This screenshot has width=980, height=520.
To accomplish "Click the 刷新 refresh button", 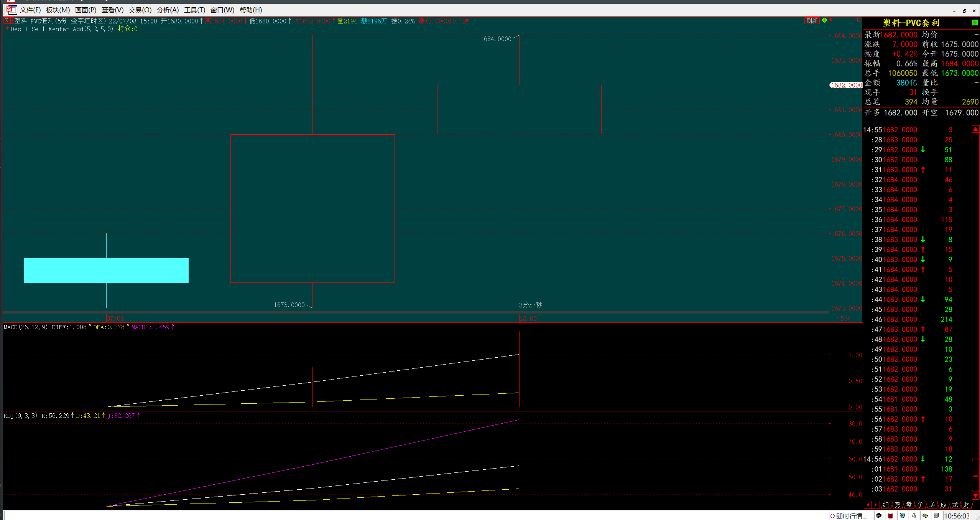I will 812,21.
